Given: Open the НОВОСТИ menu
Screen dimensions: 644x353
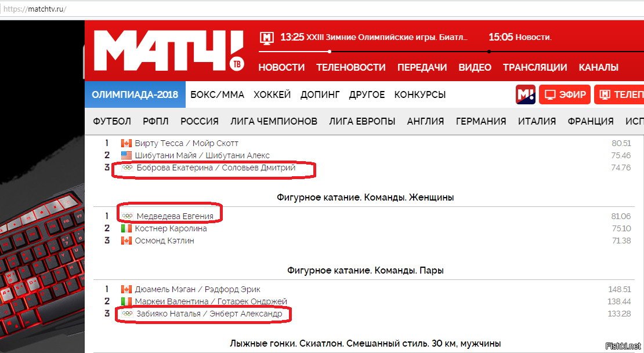Looking at the screenshot, I should 281,67.
